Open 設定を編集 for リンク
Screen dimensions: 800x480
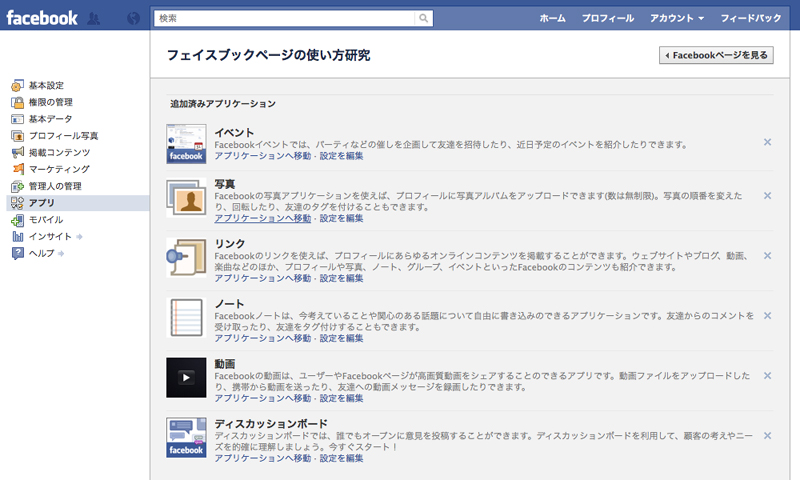pos(341,278)
